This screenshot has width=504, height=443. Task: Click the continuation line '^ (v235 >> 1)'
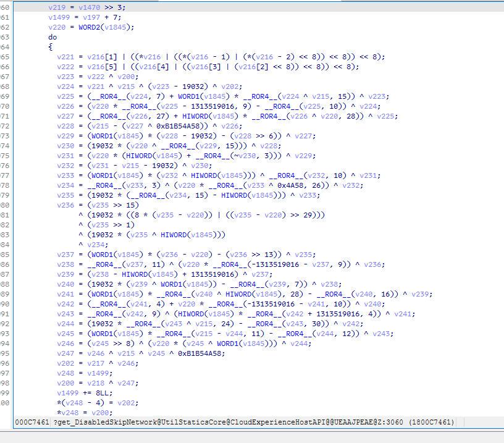pyautogui.click(x=106, y=225)
